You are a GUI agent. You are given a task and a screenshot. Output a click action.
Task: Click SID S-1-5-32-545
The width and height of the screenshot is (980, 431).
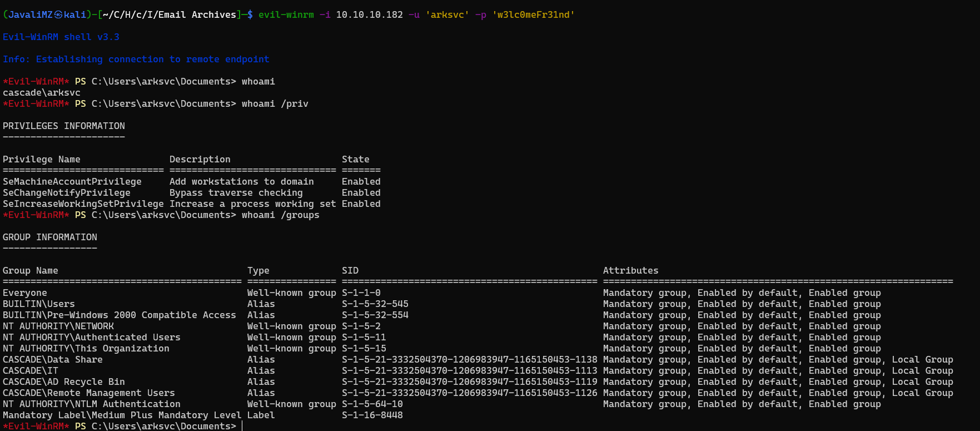coord(375,304)
